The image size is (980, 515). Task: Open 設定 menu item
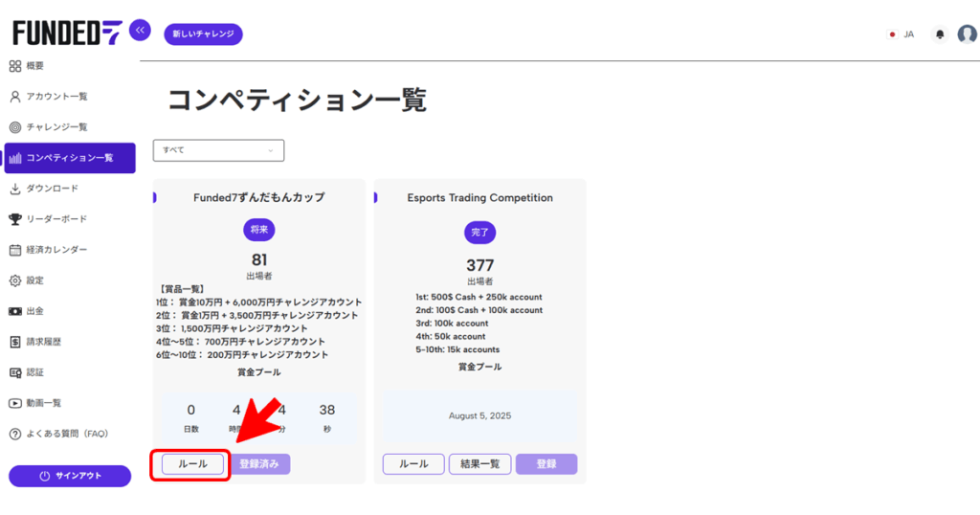click(x=35, y=280)
